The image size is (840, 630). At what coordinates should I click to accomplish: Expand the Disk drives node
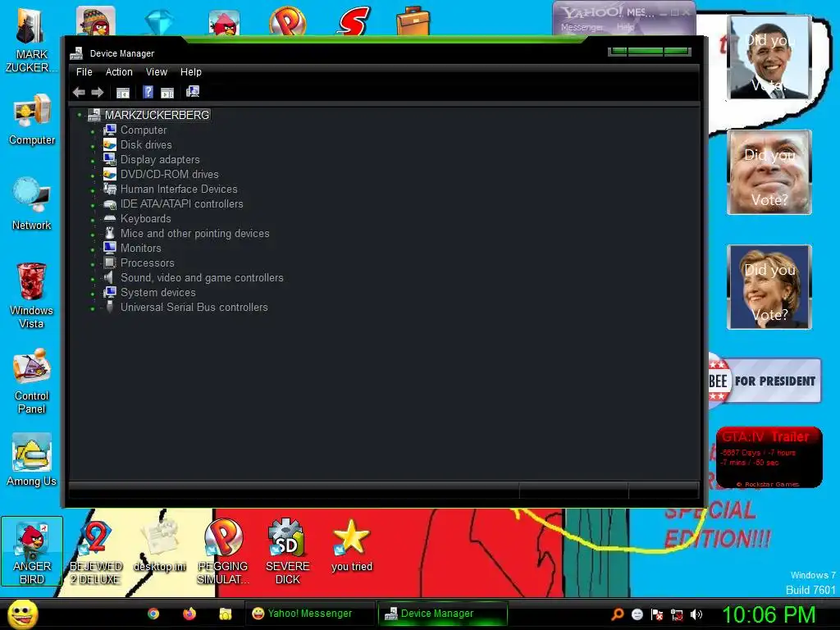coord(93,146)
